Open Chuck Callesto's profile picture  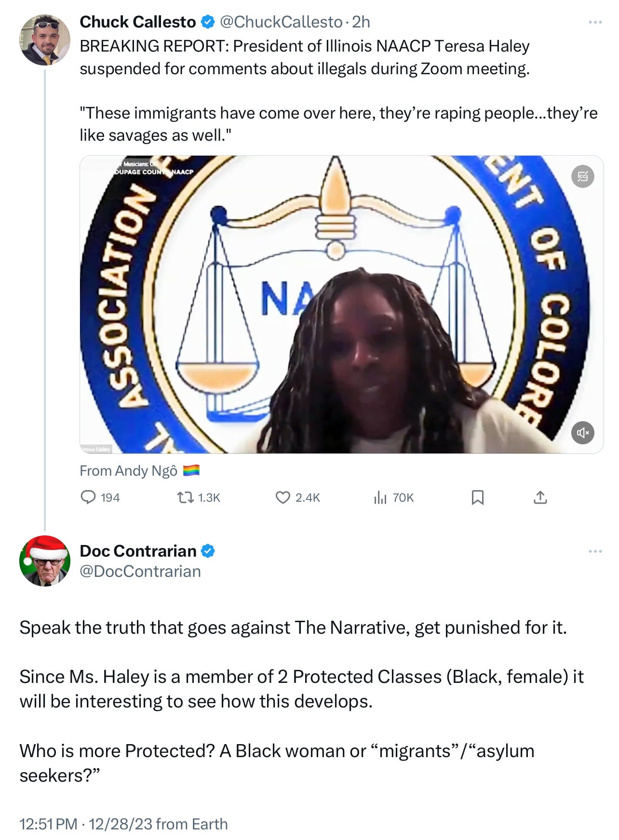tap(45, 40)
